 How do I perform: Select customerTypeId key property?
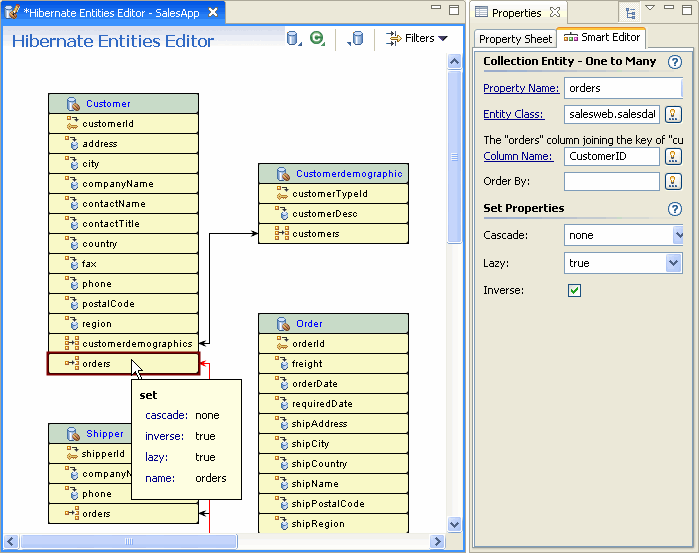coord(333,194)
